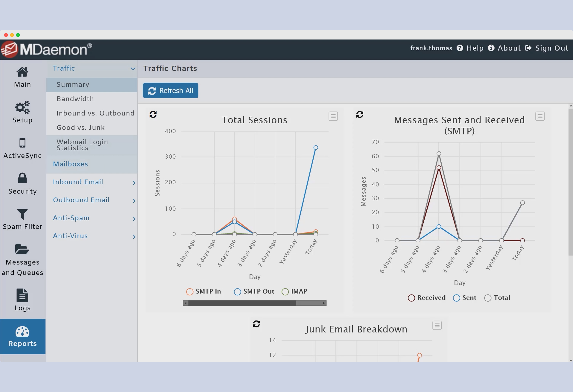Image resolution: width=573 pixels, height=392 pixels.
Task: Toggle IMAP series in legend
Action: pyautogui.click(x=294, y=291)
